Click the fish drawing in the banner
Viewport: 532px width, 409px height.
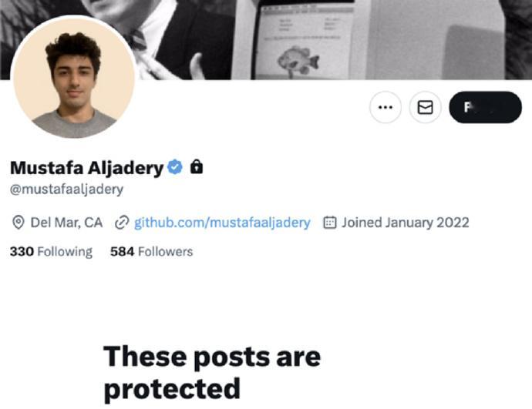tap(298, 62)
